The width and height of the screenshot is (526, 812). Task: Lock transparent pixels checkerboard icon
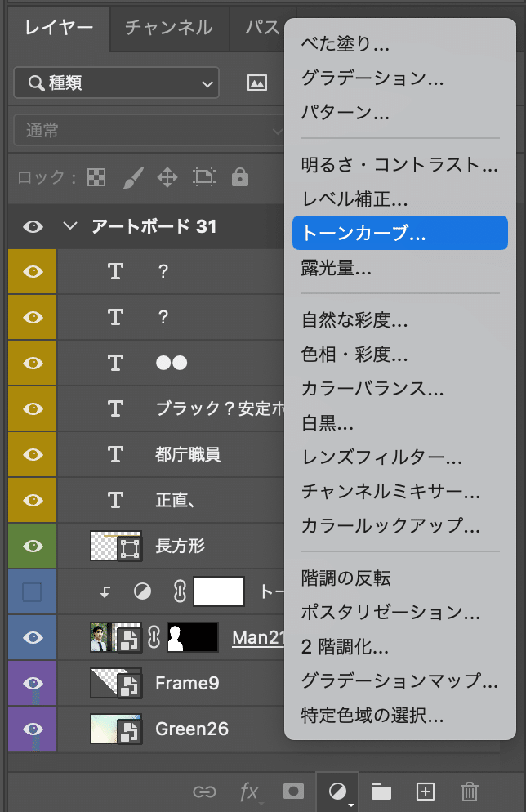96,177
